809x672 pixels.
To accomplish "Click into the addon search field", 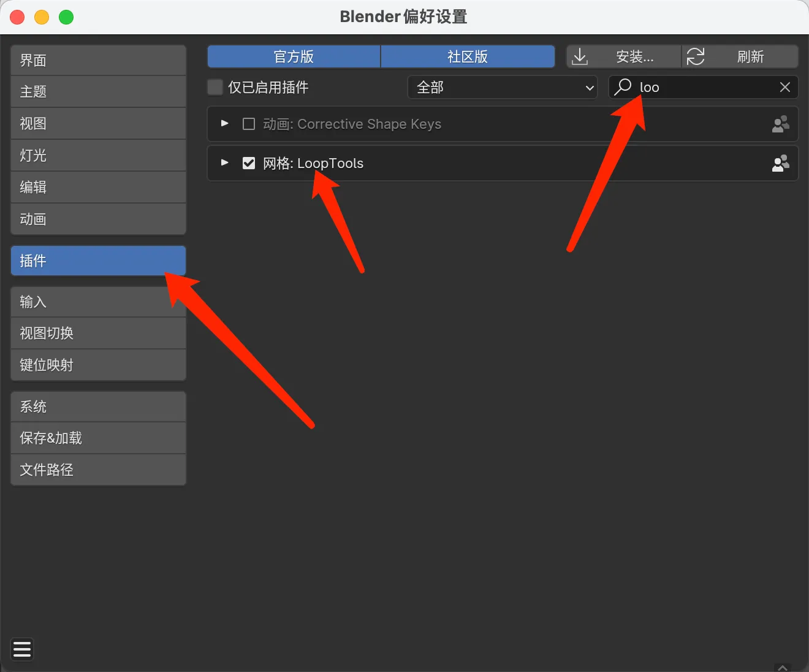I will [704, 87].
